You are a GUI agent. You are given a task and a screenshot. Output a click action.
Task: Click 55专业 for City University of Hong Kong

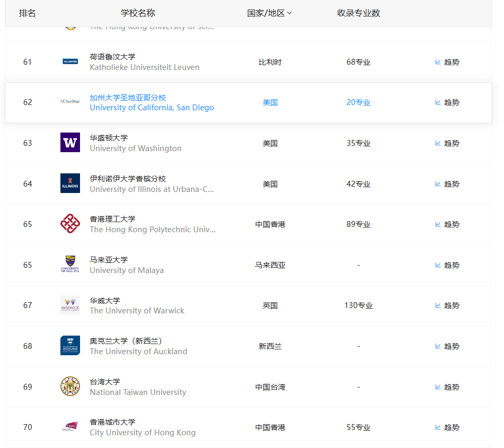(358, 427)
